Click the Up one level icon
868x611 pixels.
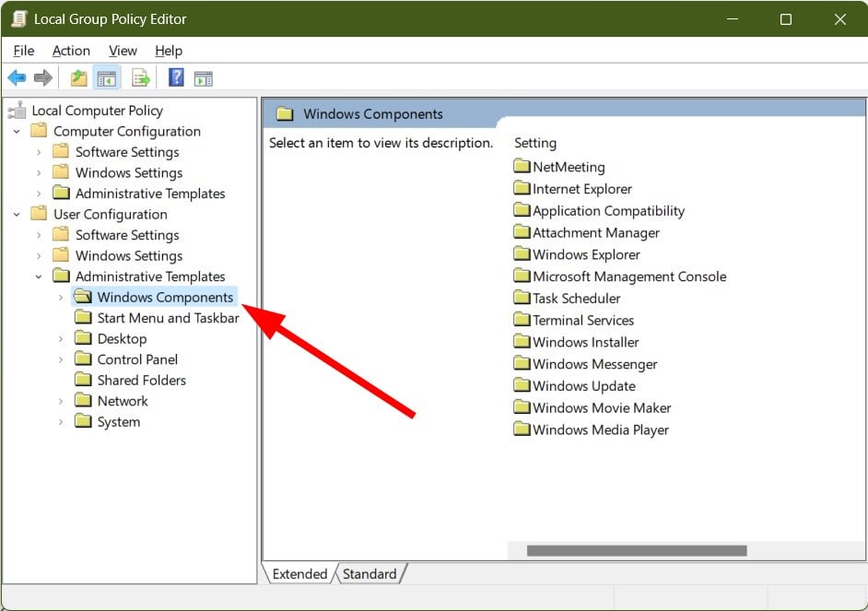click(x=78, y=77)
